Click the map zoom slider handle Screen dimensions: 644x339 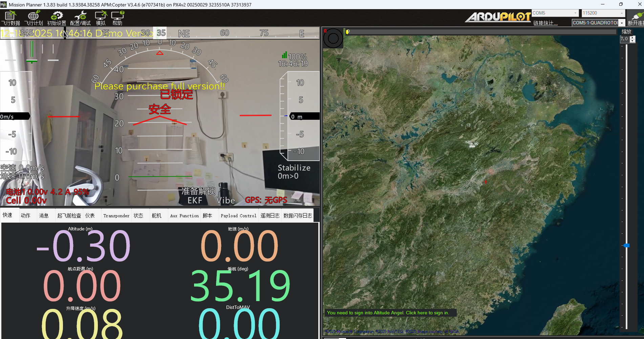pyautogui.click(x=627, y=245)
